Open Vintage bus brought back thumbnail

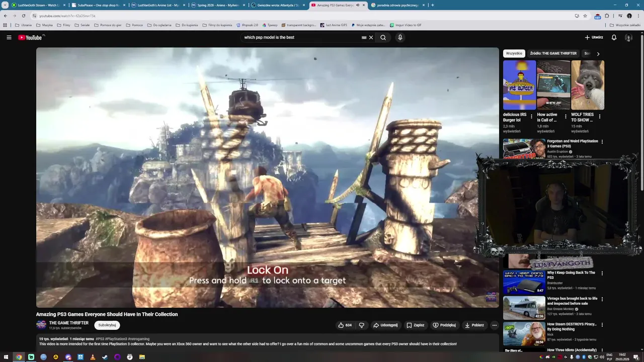[524, 307]
